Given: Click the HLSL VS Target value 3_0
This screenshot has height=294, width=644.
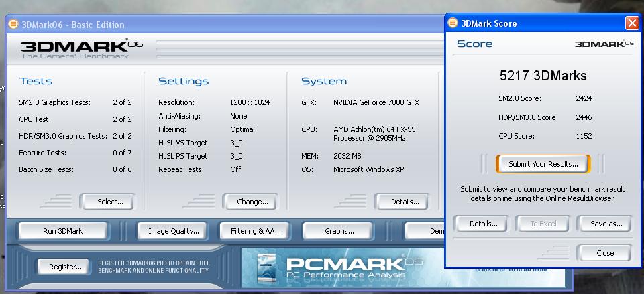Looking at the screenshot, I should coord(236,143).
